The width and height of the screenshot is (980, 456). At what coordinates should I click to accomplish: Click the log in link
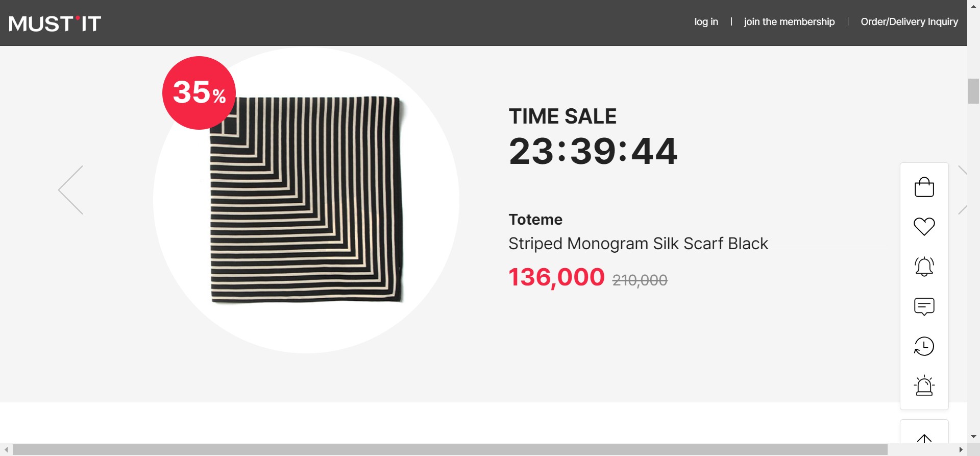pyautogui.click(x=706, y=22)
